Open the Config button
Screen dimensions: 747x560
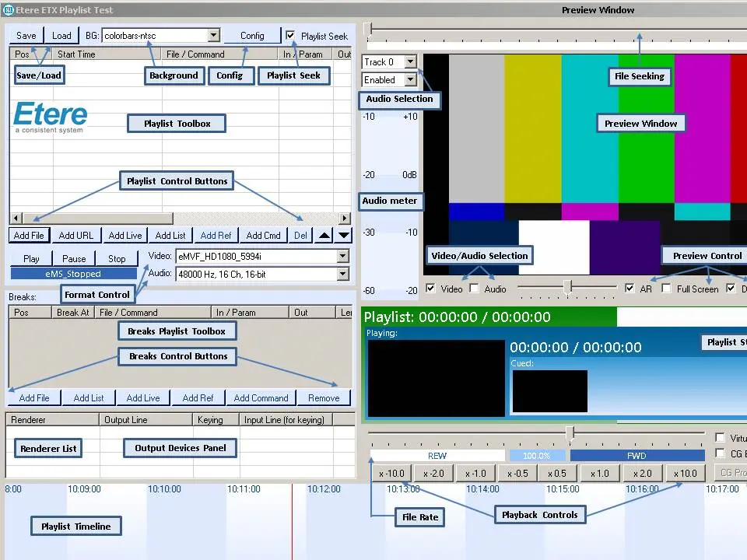click(252, 36)
